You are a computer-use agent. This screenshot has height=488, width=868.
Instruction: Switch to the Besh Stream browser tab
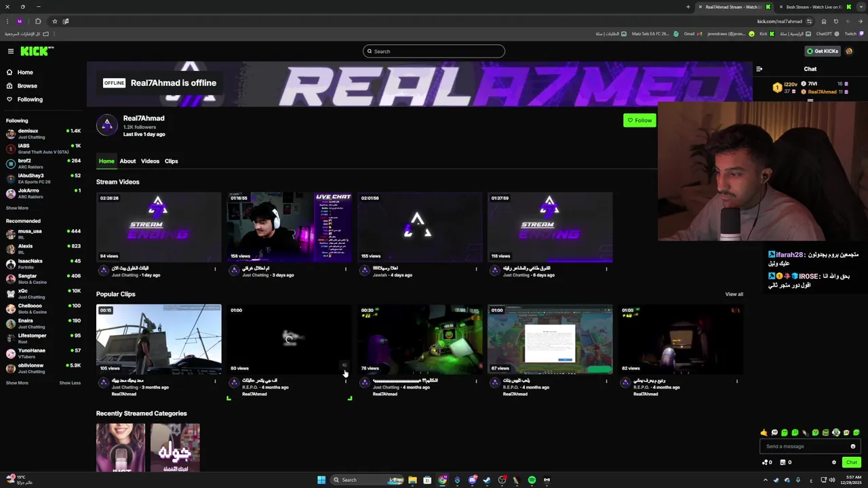coord(814,7)
